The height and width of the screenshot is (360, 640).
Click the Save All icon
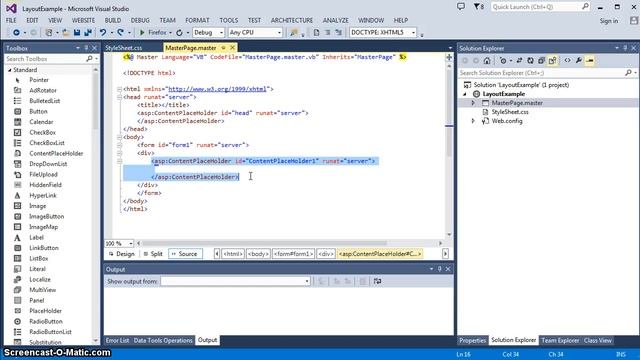88,32
